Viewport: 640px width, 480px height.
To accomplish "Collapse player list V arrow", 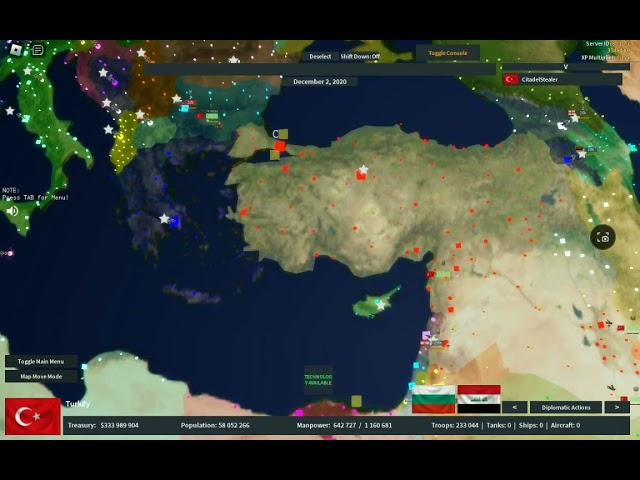I will [566, 67].
